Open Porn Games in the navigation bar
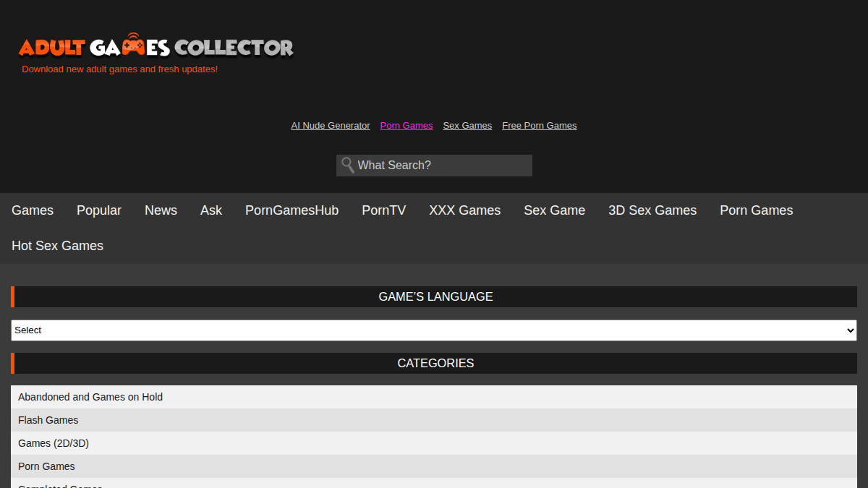 click(757, 210)
